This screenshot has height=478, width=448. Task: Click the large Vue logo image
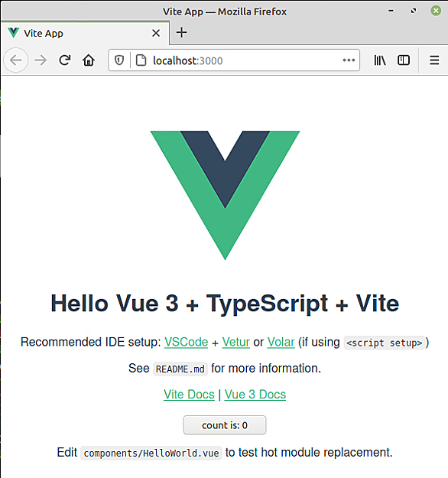click(x=226, y=195)
